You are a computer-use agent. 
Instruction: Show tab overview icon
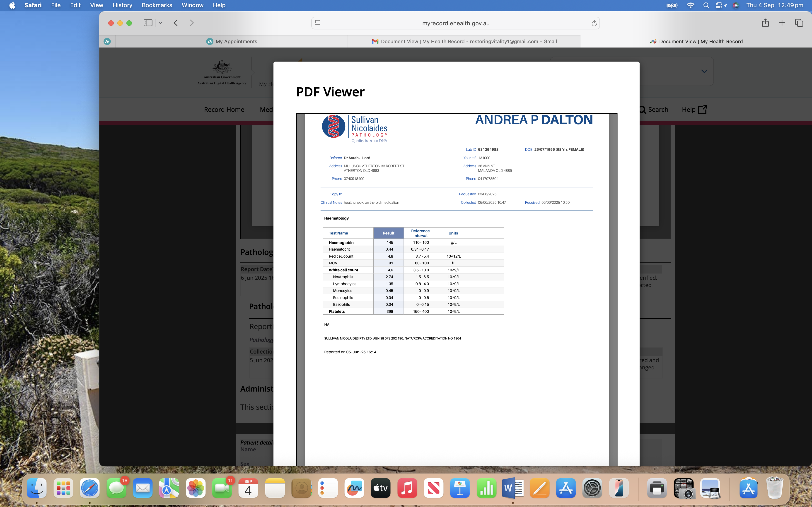point(799,23)
